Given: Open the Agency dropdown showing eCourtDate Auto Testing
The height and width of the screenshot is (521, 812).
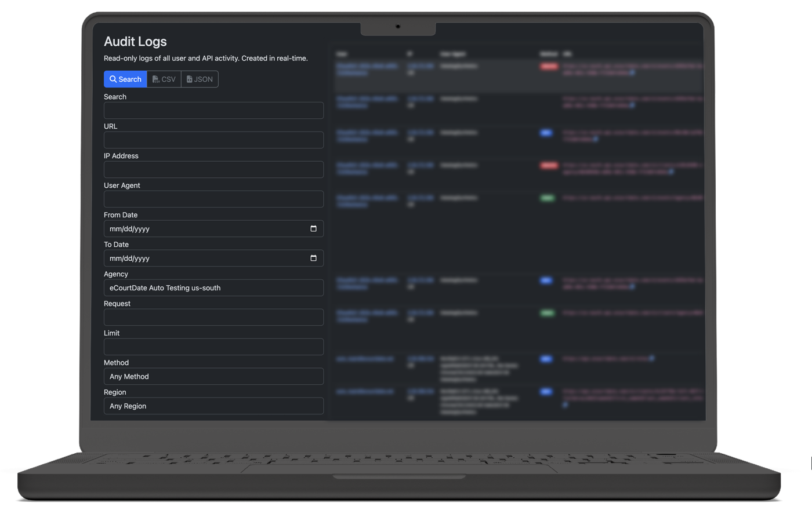Looking at the screenshot, I should (x=213, y=288).
